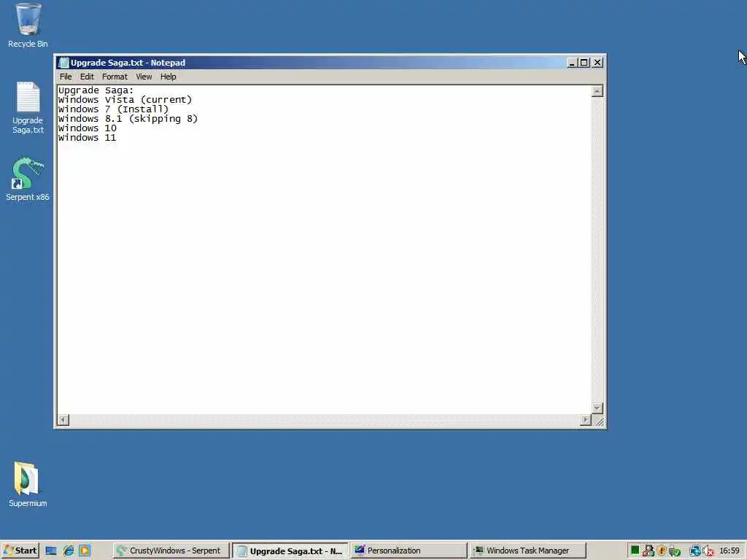Switch to Personalization window on taskbar
The image size is (747, 560).
click(409, 551)
